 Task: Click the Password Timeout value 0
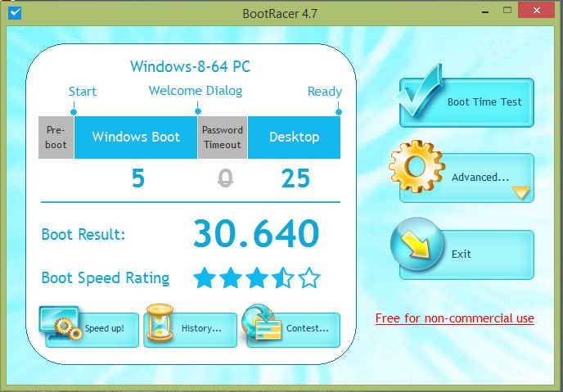tap(225, 178)
